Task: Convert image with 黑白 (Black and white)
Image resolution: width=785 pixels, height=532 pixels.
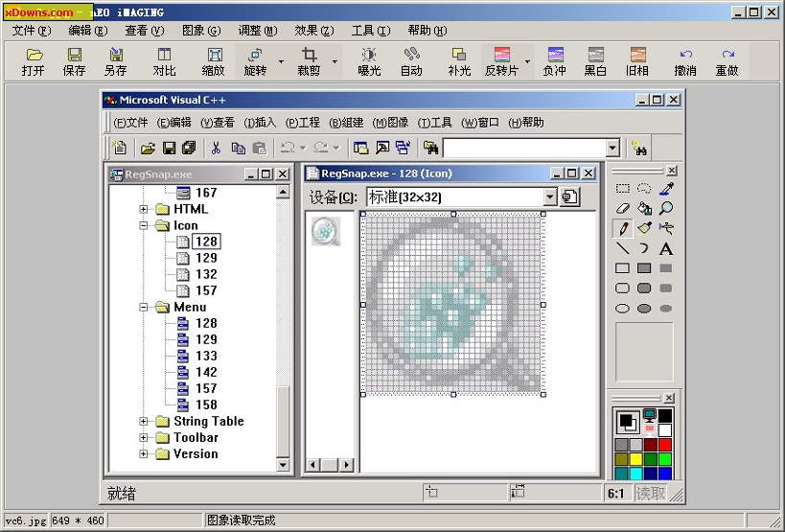Action: (x=596, y=61)
